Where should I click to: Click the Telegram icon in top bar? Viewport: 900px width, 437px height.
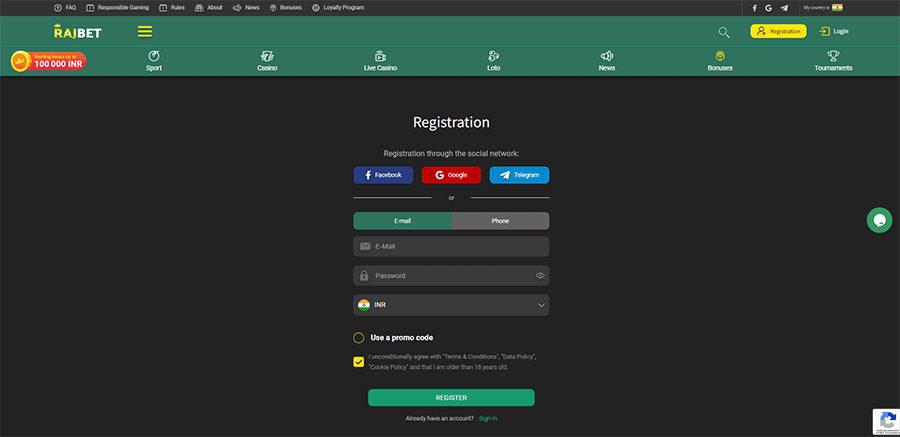point(784,8)
